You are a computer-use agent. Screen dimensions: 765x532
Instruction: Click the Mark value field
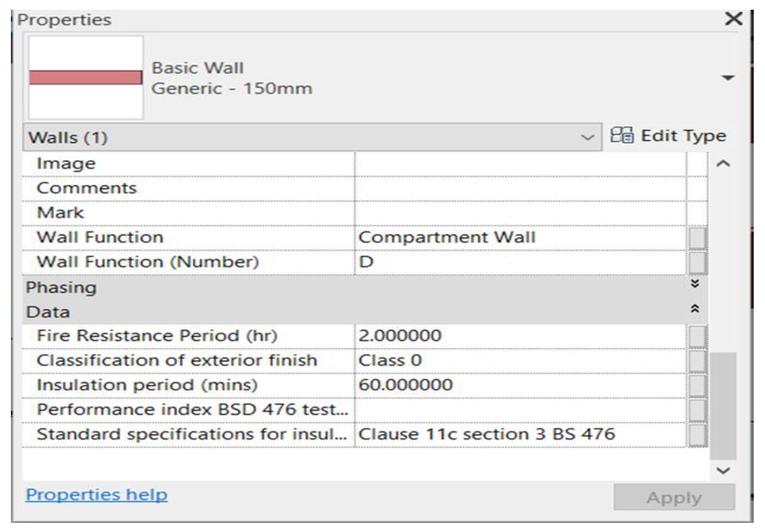[x=520, y=213]
